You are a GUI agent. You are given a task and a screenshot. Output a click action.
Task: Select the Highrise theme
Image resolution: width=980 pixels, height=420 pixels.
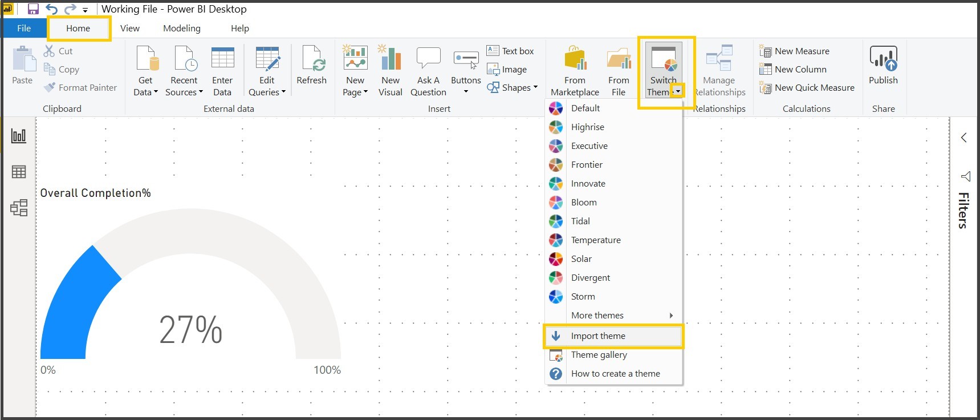click(614, 127)
